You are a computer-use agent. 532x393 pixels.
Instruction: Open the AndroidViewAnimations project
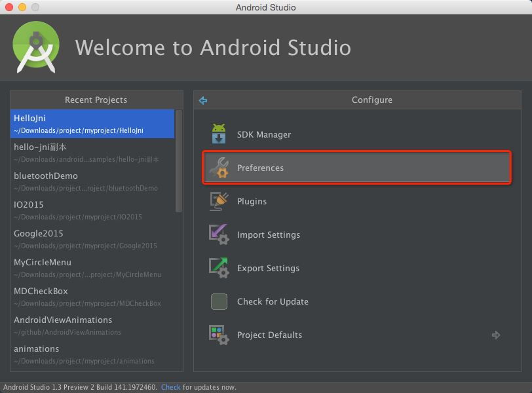pyautogui.click(x=92, y=326)
